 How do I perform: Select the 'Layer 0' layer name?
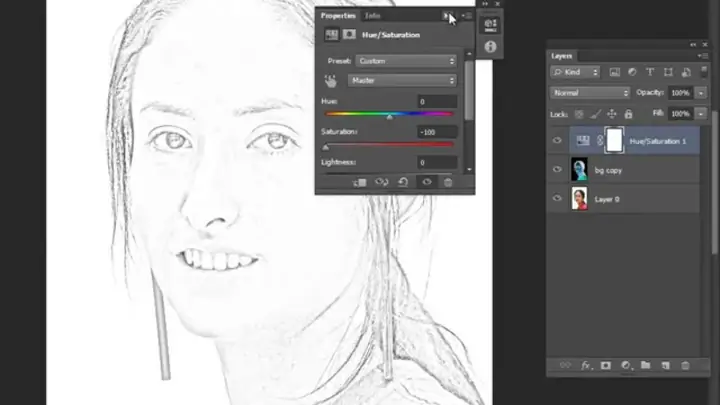(x=607, y=199)
